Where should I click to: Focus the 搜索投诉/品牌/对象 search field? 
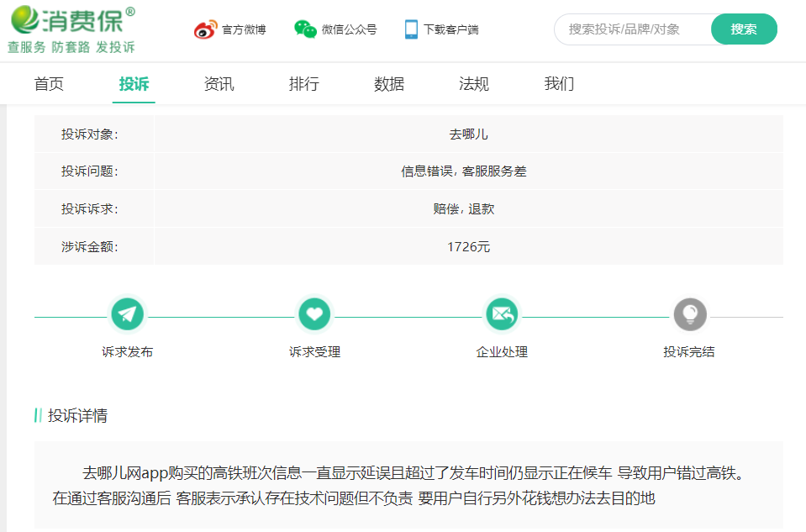click(634, 29)
